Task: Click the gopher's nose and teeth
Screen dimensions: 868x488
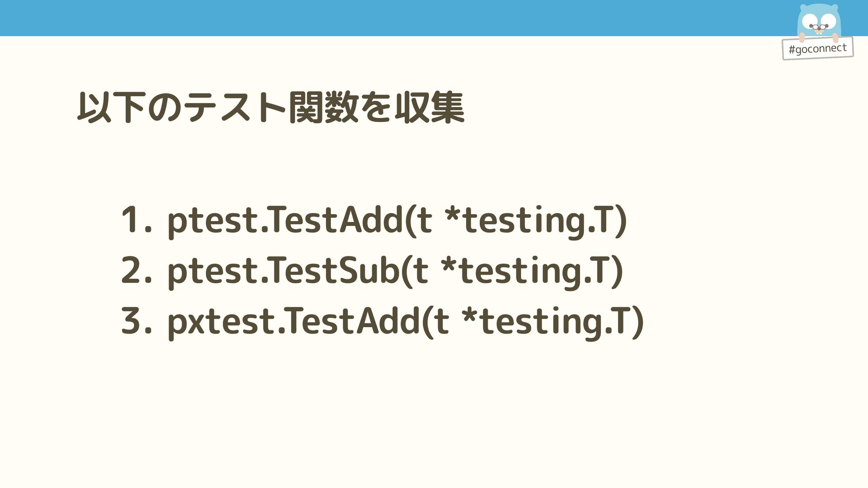Action: [x=819, y=29]
